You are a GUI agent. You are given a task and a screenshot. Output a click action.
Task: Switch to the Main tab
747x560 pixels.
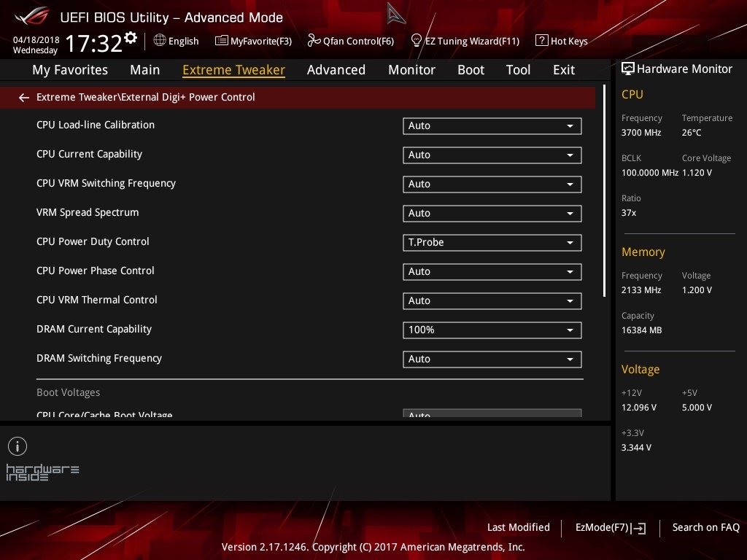(145, 70)
